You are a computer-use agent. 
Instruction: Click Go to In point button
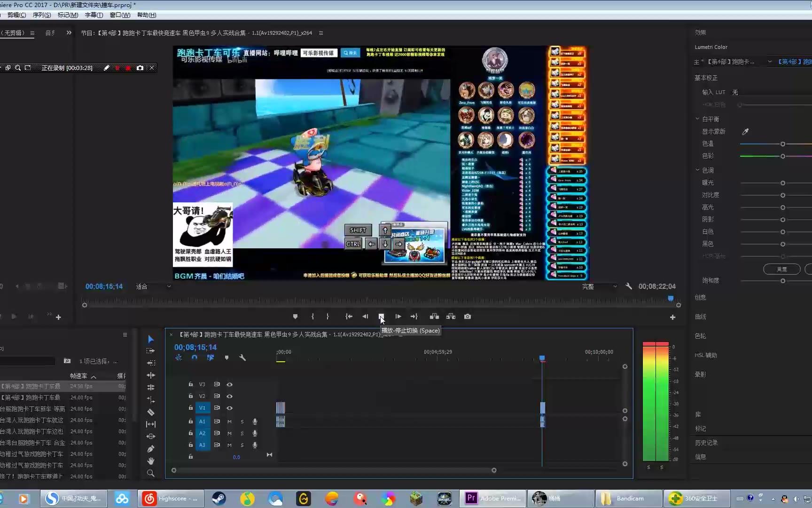[349, 317]
